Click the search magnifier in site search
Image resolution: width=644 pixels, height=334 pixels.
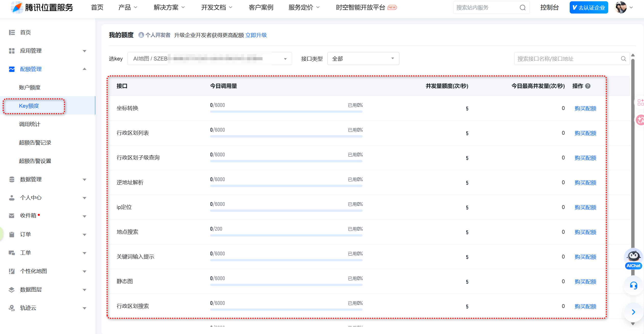522,8
